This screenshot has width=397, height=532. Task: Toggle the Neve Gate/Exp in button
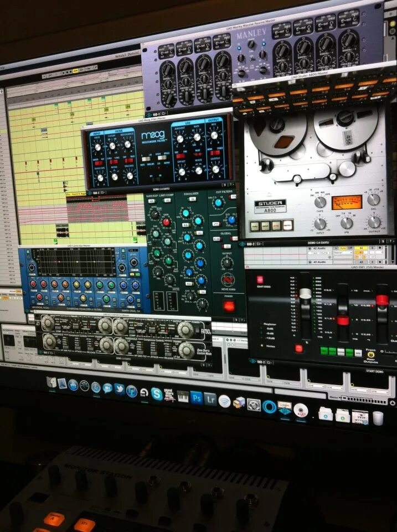(152, 201)
